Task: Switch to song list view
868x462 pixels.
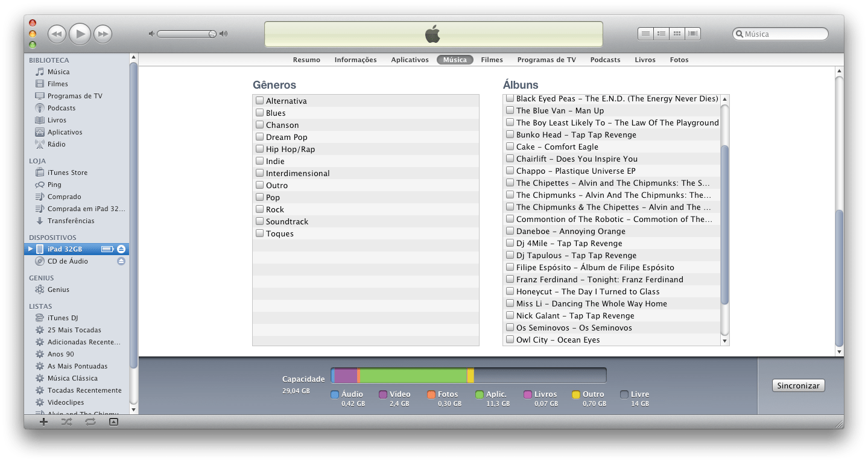Action: [646, 34]
